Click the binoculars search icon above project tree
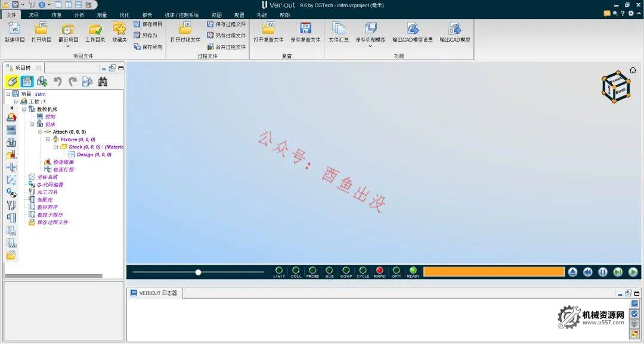The height and width of the screenshot is (344, 644). tap(103, 81)
